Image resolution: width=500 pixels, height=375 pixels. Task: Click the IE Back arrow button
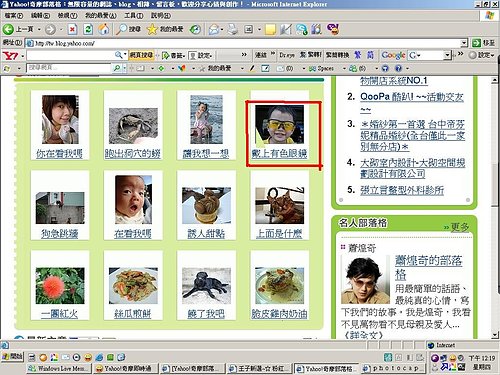tap(8, 29)
